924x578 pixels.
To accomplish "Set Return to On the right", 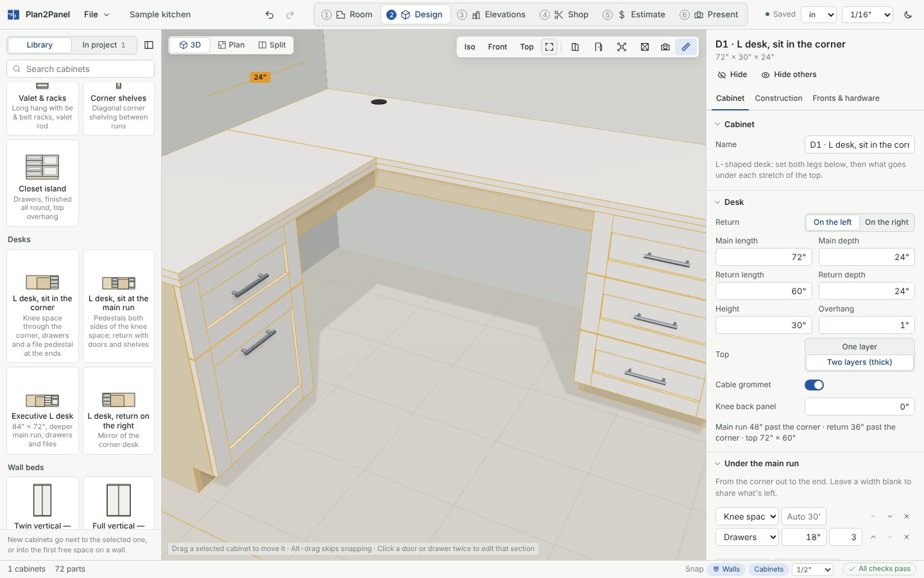I will [886, 222].
